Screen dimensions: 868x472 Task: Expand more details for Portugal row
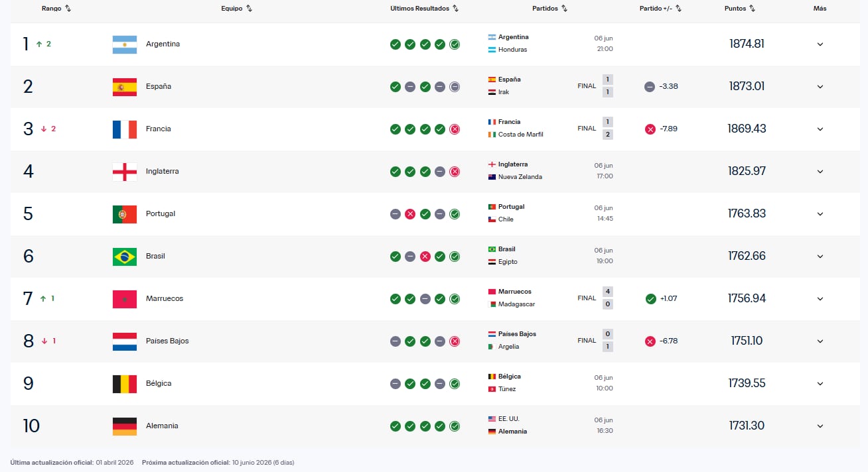coord(820,214)
